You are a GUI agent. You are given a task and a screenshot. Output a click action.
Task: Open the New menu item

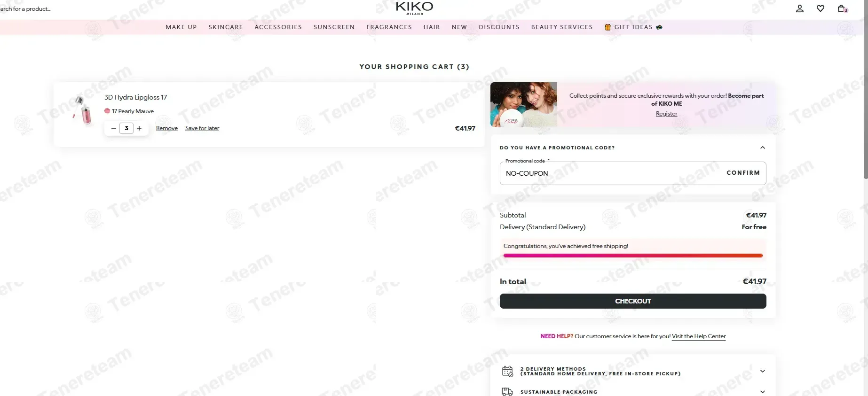coord(459,27)
